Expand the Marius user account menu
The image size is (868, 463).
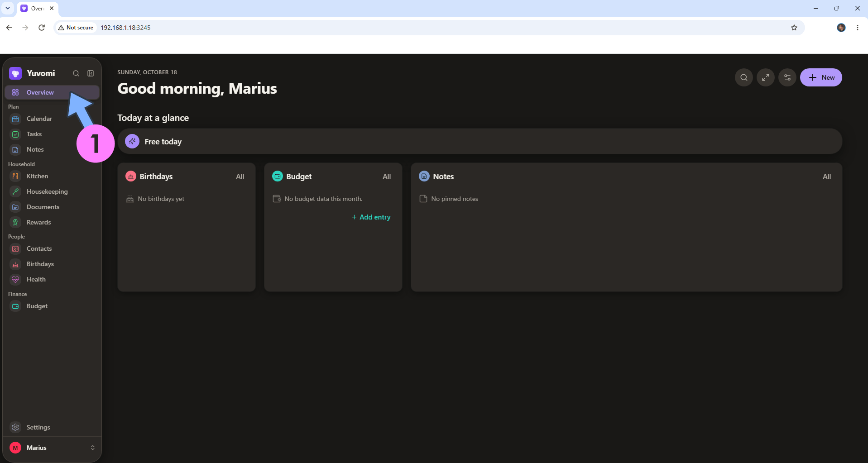[52, 448]
